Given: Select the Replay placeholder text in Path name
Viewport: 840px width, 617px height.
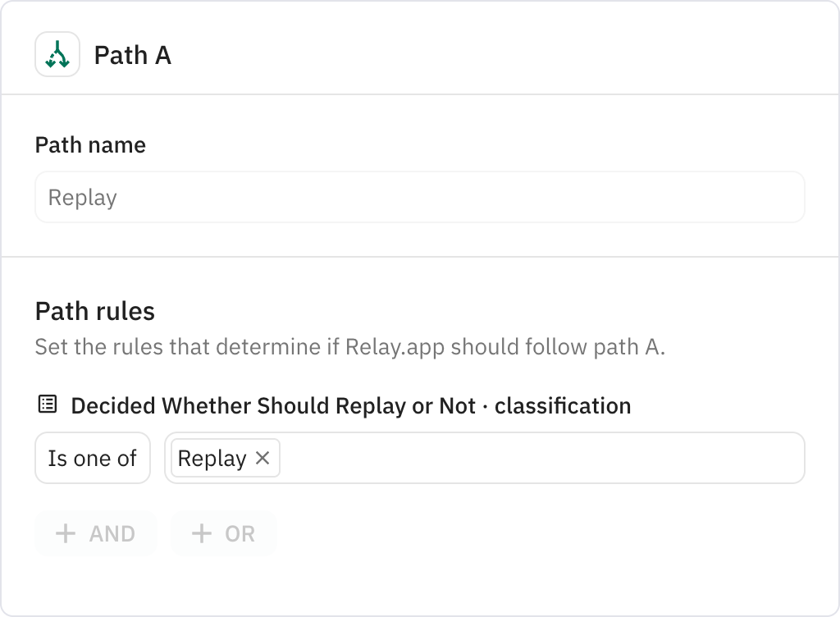Looking at the screenshot, I should pos(82,197).
